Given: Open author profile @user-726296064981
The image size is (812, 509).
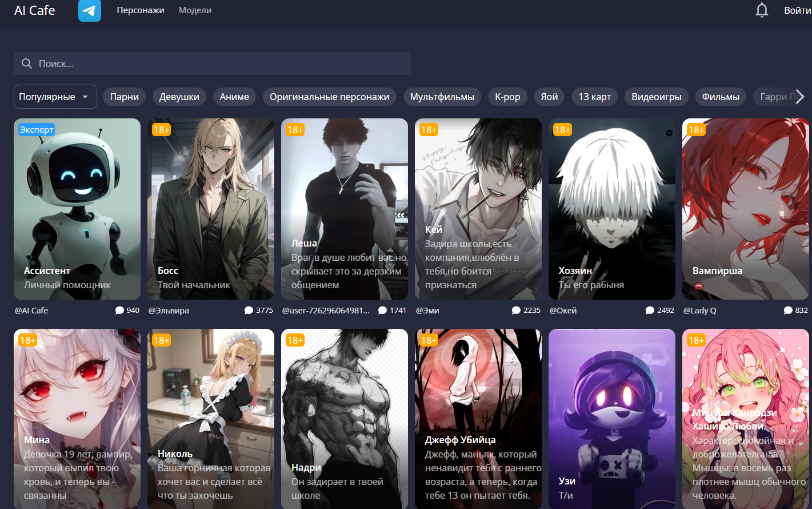Looking at the screenshot, I should click(x=326, y=310).
